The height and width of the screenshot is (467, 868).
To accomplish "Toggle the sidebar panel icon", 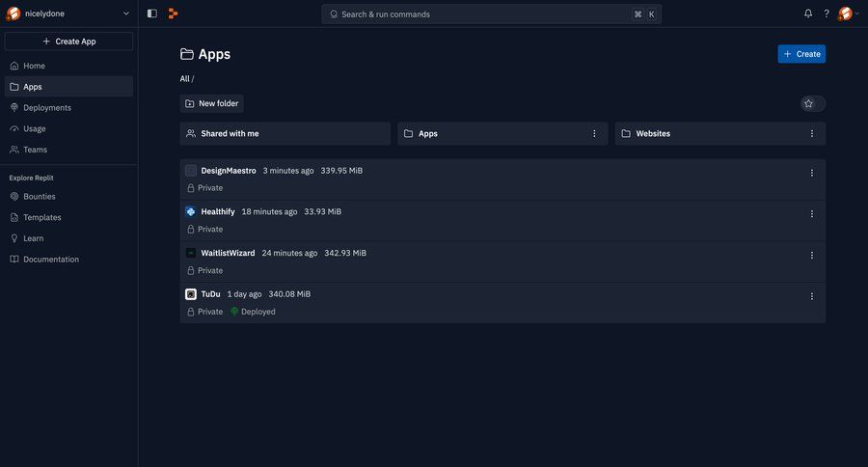I will tap(151, 14).
